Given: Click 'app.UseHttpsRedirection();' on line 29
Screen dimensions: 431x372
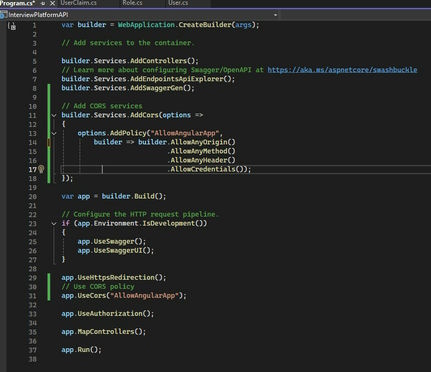Looking at the screenshot, I should coord(114,277).
